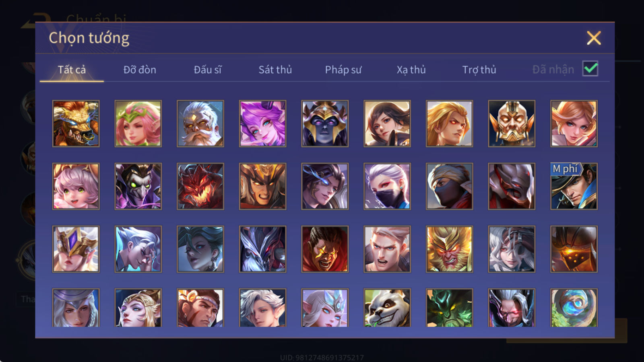Choose the red demon face hero
Viewport: 644px width, 362px height.
click(x=200, y=186)
